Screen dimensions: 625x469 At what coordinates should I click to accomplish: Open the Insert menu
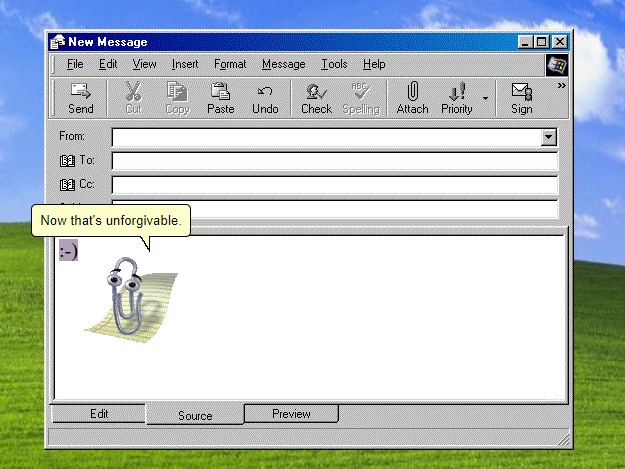tap(185, 64)
